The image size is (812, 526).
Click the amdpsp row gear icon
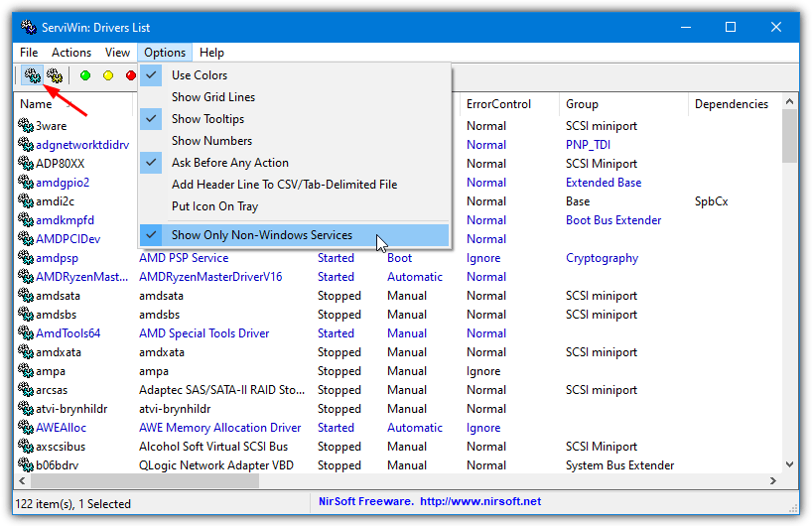[26, 258]
